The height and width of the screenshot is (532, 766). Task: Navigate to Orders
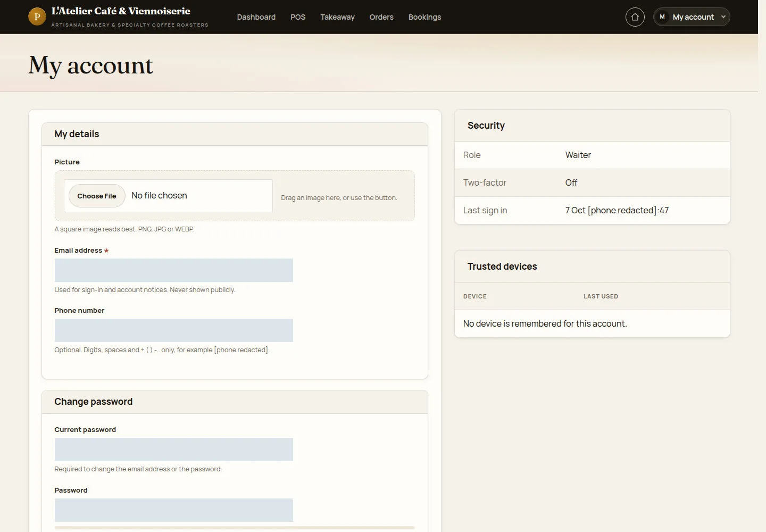pos(381,17)
